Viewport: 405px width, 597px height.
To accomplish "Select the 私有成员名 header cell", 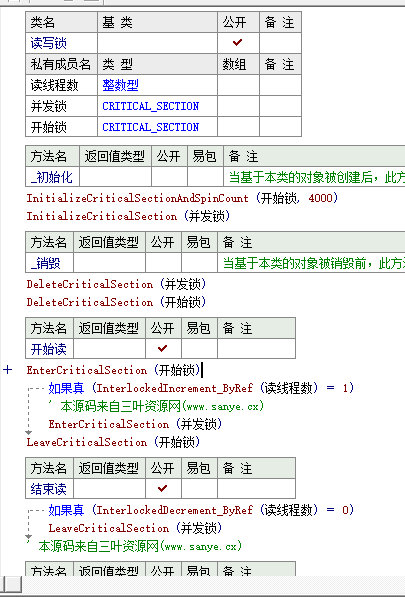I will click(62, 64).
